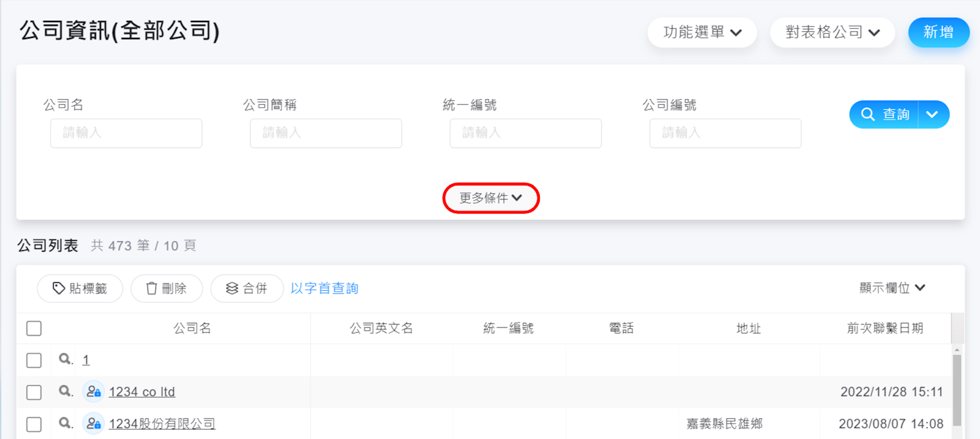Toggle the select-all header checkbox

[x=34, y=328]
